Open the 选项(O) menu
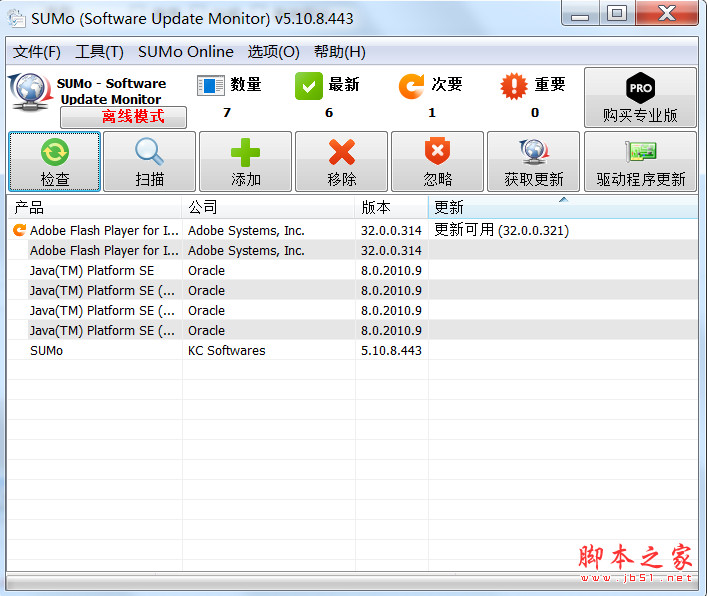 click(273, 52)
